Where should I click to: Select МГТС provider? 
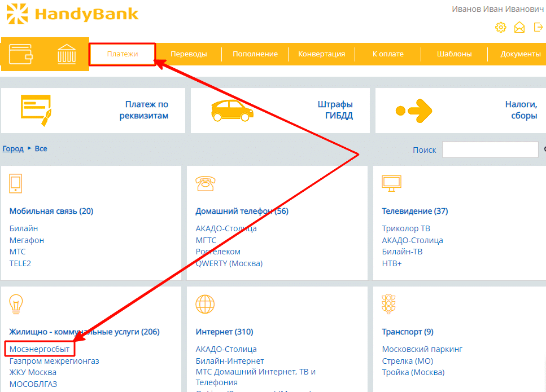coord(206,240)
